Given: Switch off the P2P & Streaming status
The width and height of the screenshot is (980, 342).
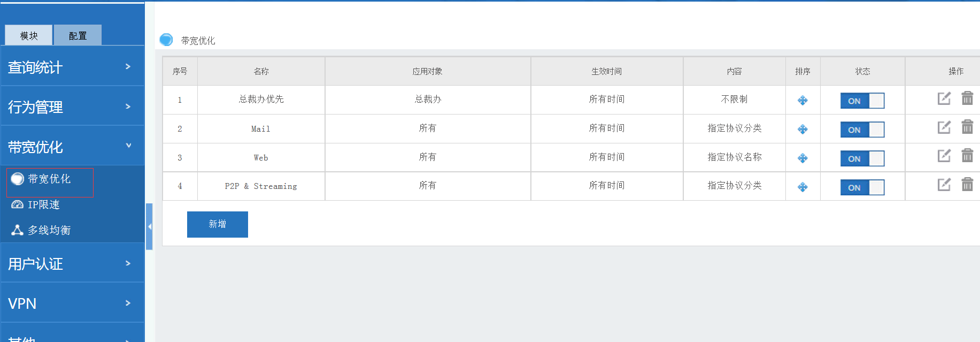Looking at the screenshot, I should pos(862,187).
